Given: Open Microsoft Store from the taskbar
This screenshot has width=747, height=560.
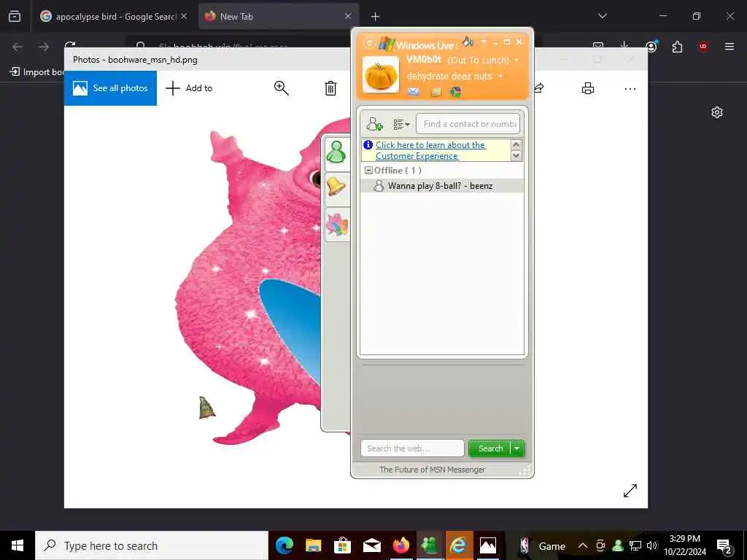Looking at the screenshot, I should click(343, 545).
